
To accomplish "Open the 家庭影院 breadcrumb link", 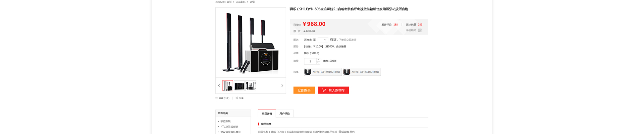I will (240, 2).
